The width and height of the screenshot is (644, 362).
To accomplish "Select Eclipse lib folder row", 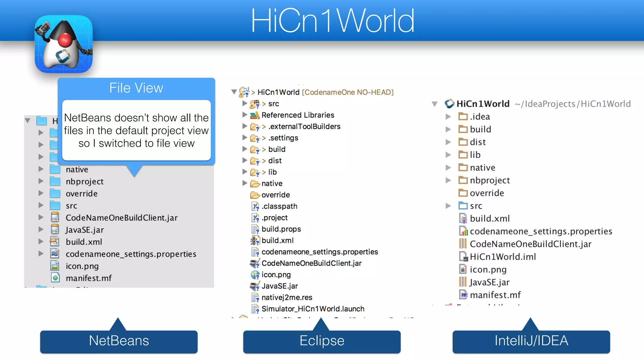I will click(x=260, y=172).
